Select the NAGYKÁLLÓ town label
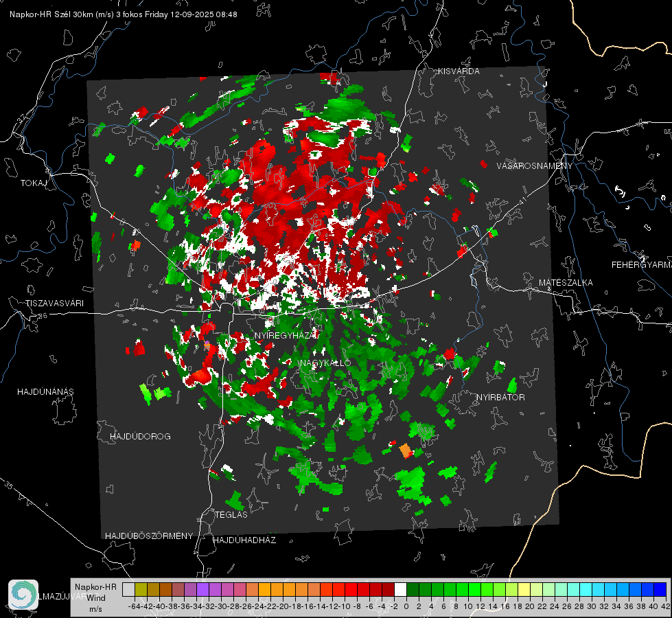Screen dimensions: 672x618 325,363
